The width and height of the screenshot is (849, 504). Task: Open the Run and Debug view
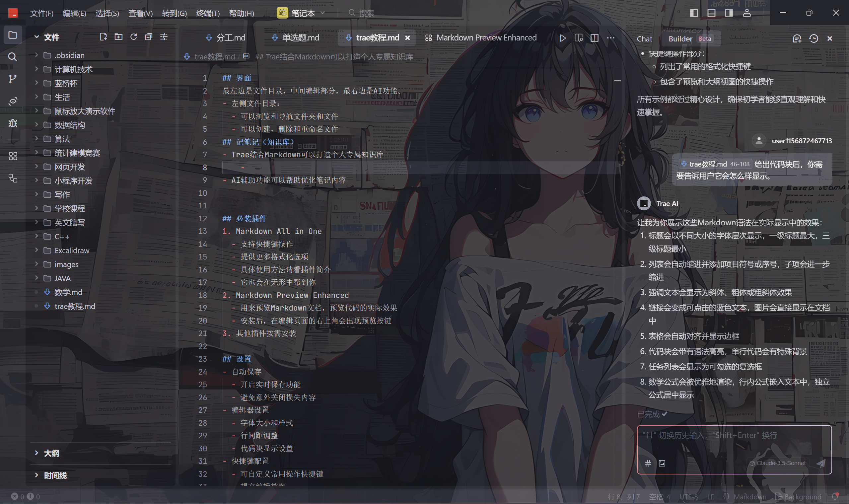click(13, 123)
